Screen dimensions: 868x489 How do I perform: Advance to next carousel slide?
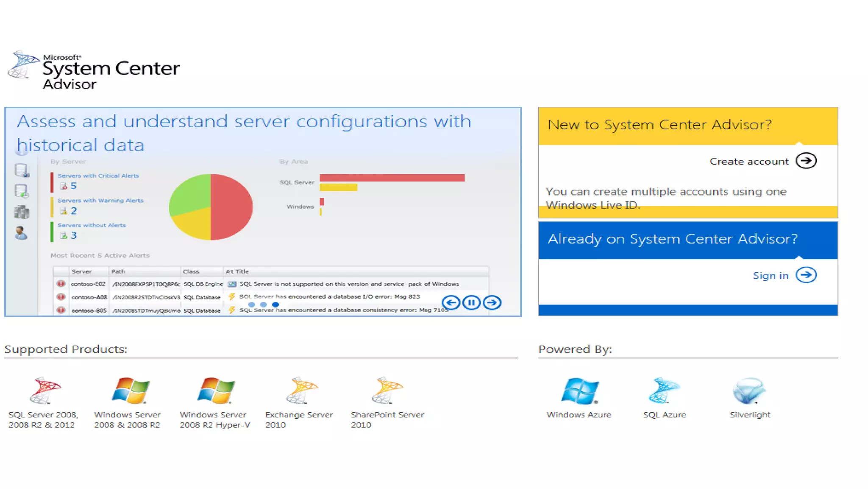492,302
